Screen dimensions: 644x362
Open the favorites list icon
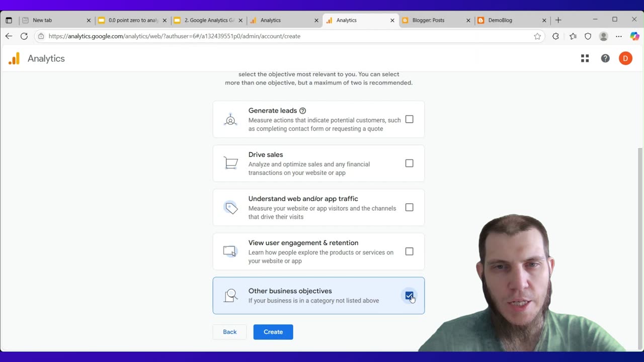click(573, 36)
